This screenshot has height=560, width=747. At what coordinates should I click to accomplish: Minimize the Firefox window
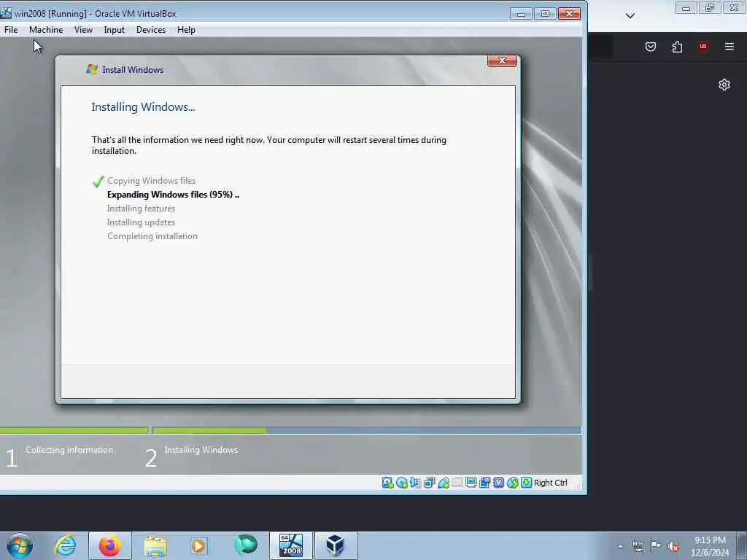tap(686, 8)
